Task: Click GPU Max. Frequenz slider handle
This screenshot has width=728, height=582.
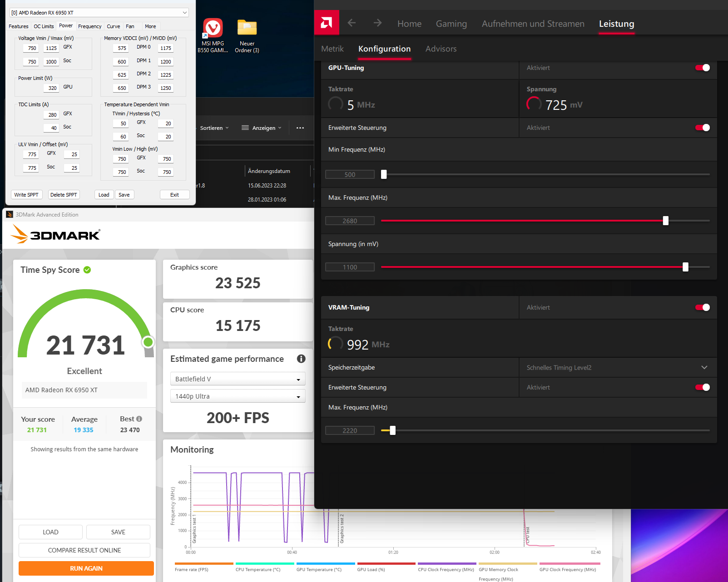Action: [666, 221]
